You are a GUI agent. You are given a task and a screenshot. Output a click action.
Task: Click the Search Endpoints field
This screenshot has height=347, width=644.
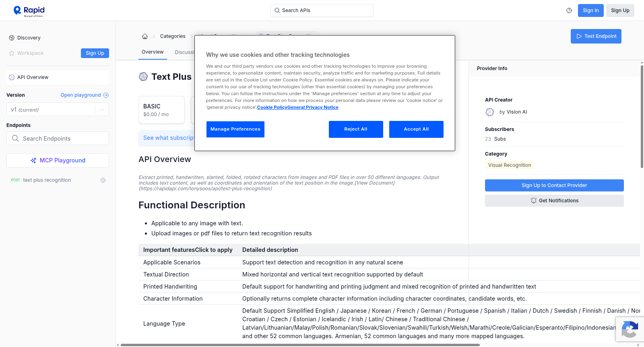58,138
